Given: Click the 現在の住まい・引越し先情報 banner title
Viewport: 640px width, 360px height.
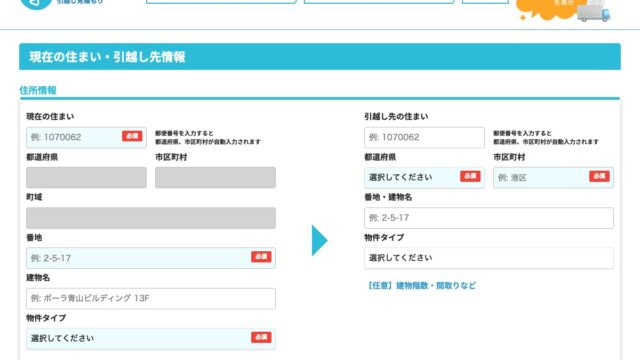Looking at the screenshot, I should (x=107, y=57).
